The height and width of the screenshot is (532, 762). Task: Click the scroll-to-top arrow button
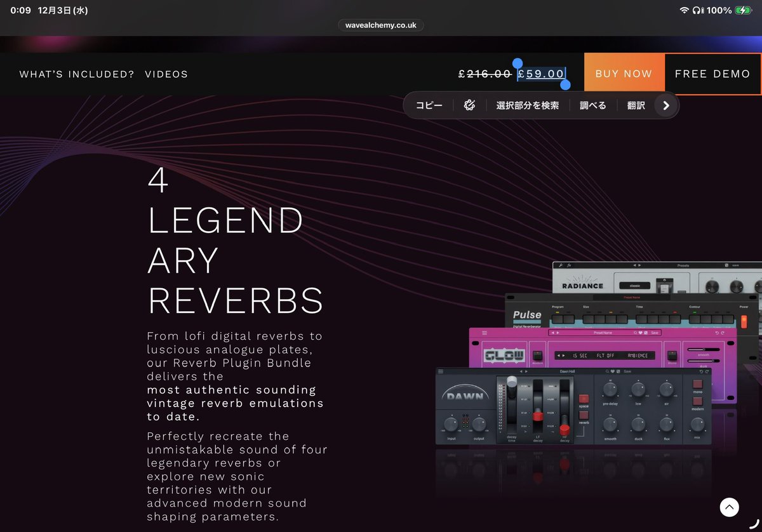[729, 507]
